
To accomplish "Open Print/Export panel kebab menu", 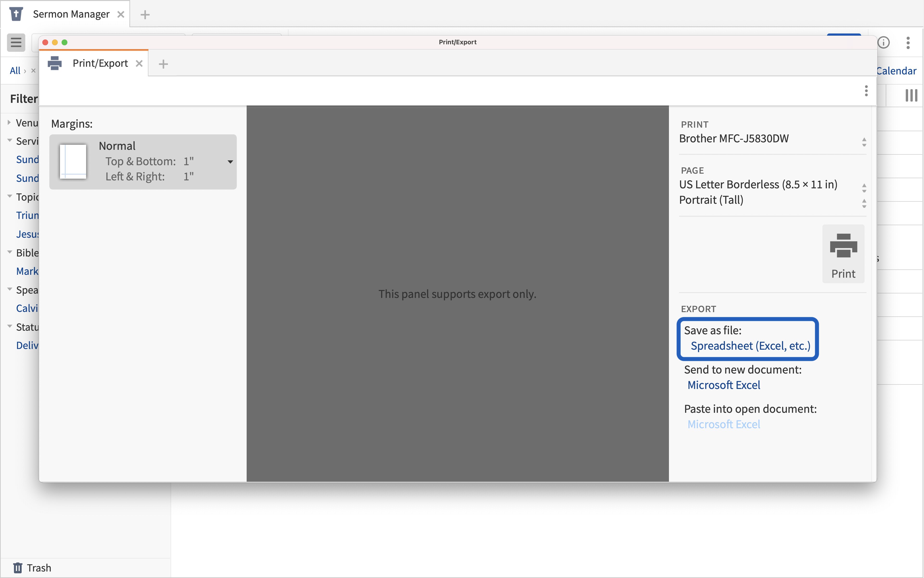I will [x=866, y=91].
